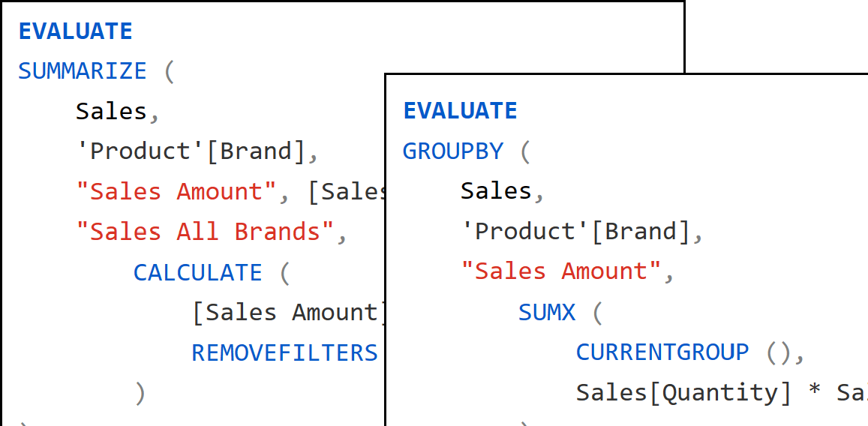Click the EVALUATE keyword in back panel
The image size is (868, 426).
[75, 31]
